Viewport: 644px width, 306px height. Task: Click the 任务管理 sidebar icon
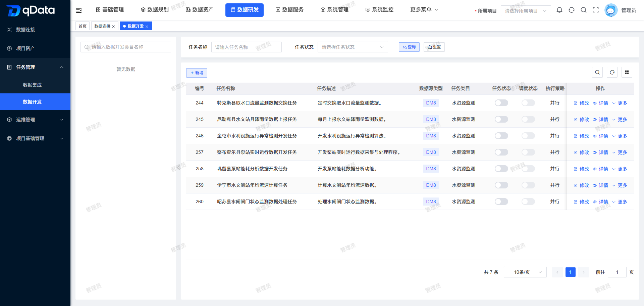(9, 67)
